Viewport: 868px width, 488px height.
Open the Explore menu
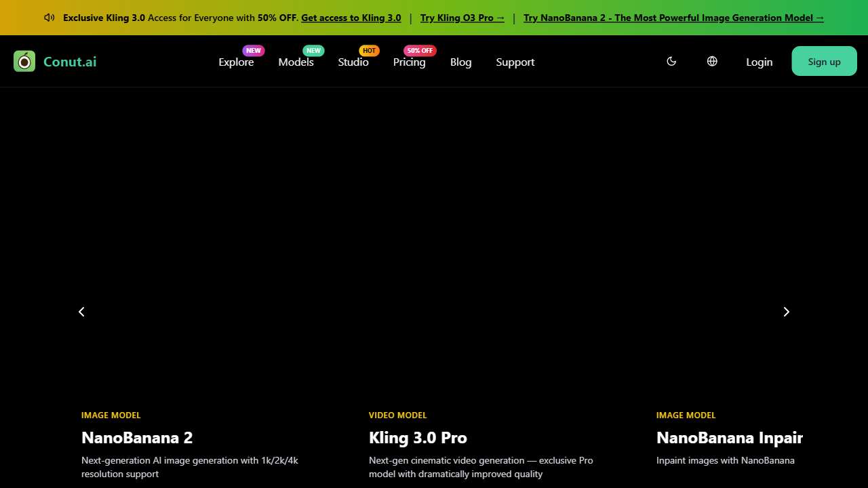[236, 62]
